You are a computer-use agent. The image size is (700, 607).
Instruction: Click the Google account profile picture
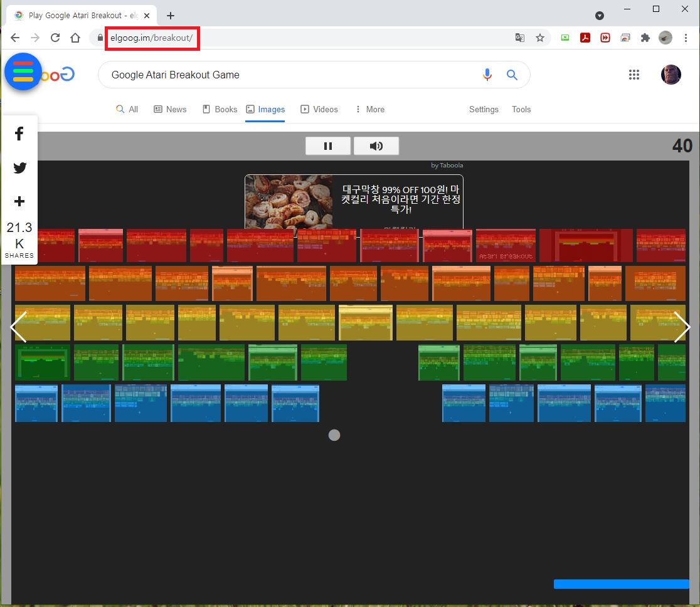click(671, 75)
